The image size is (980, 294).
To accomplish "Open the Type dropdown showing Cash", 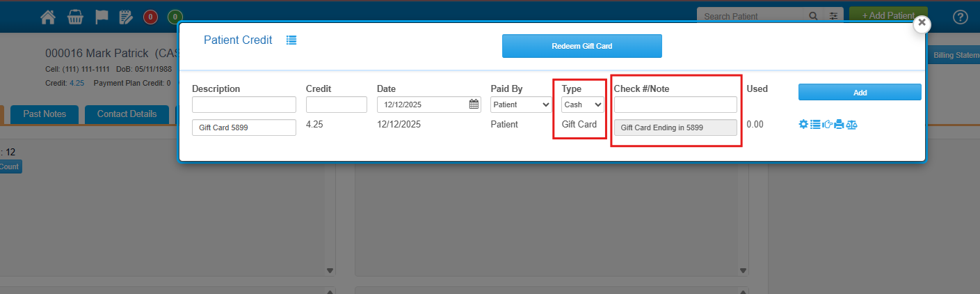I will 583,105.
